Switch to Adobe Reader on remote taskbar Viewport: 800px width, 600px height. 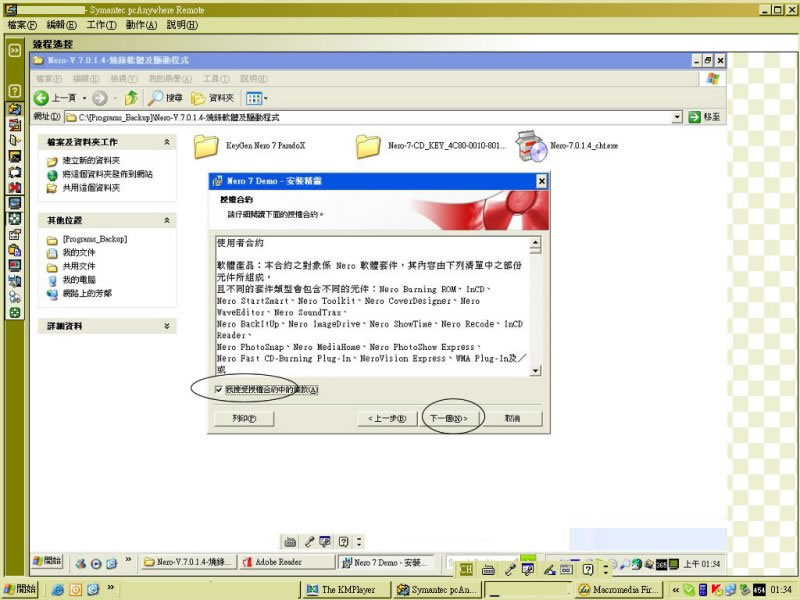point(287,562)
